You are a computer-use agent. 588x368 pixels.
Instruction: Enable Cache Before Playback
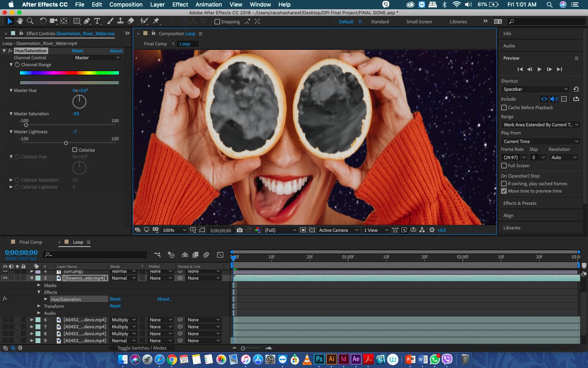[x=504, y=108]
